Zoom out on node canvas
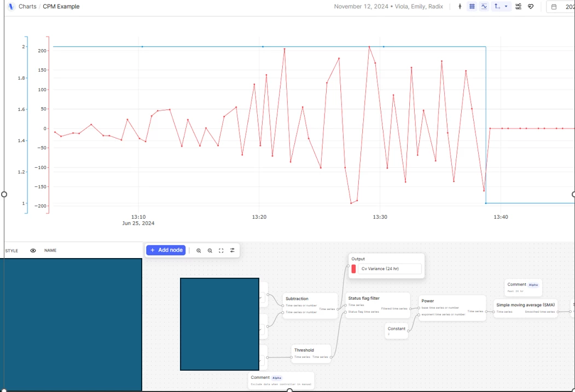The width and height of the screenshot is (575, 392). click(210, 250)
